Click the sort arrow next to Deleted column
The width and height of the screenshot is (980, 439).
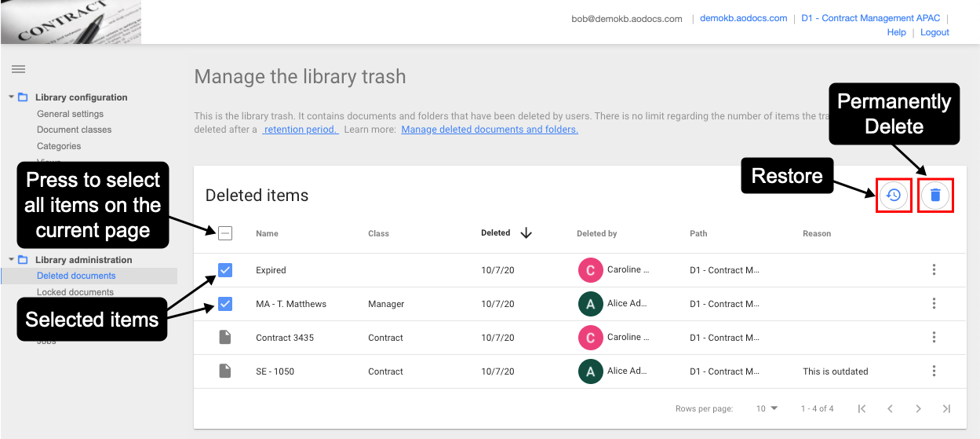coord(526,233)
